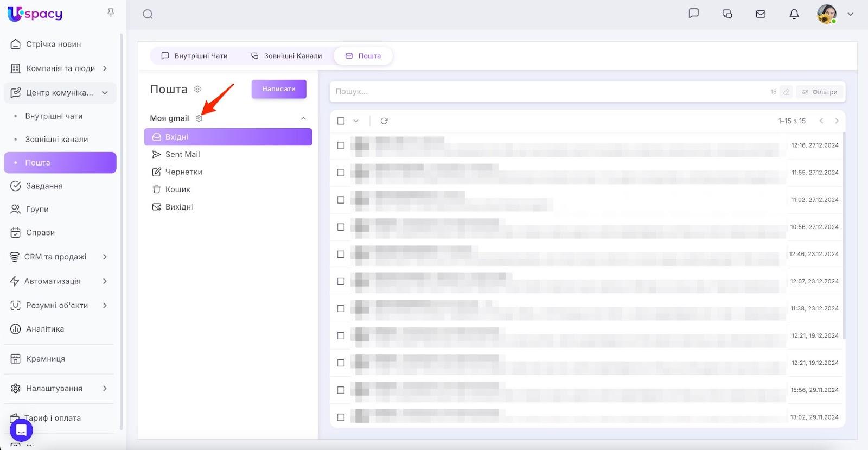Click the Аналітика chart icon
Screen dimensions: 868x450
pos(16,329)
